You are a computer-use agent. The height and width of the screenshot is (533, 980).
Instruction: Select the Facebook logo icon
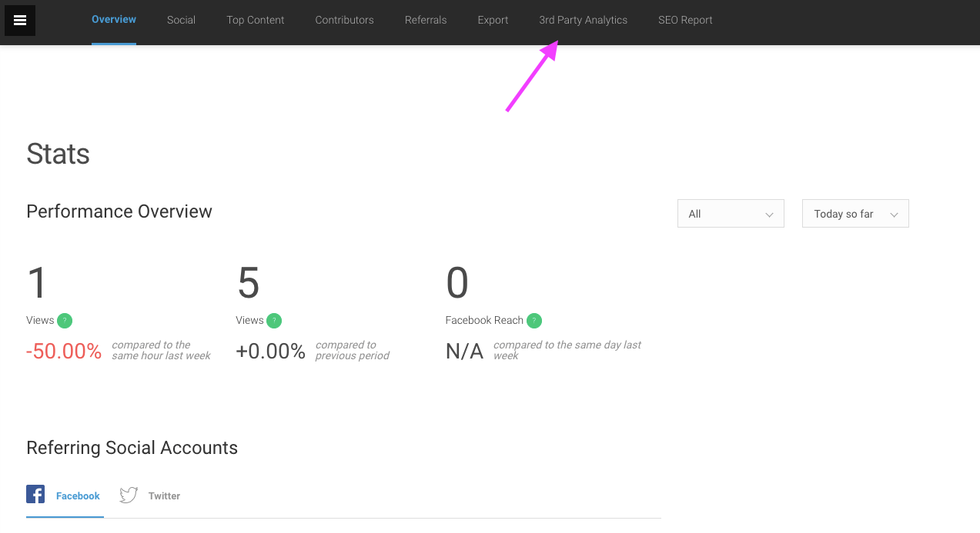pyautogui.click(x=36, y=495)
